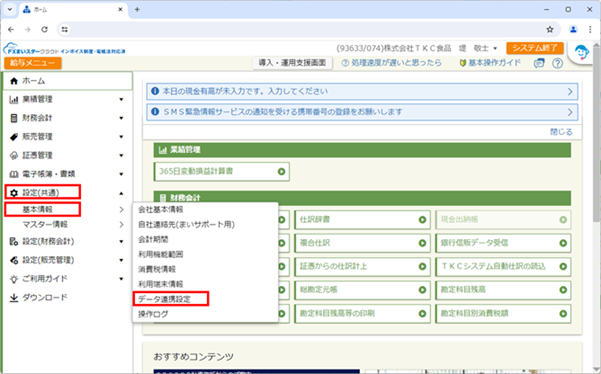Click the 電子帳簿・書類 book icon
Viewport: 601px width, 374px height.
(x=14, y=174)
